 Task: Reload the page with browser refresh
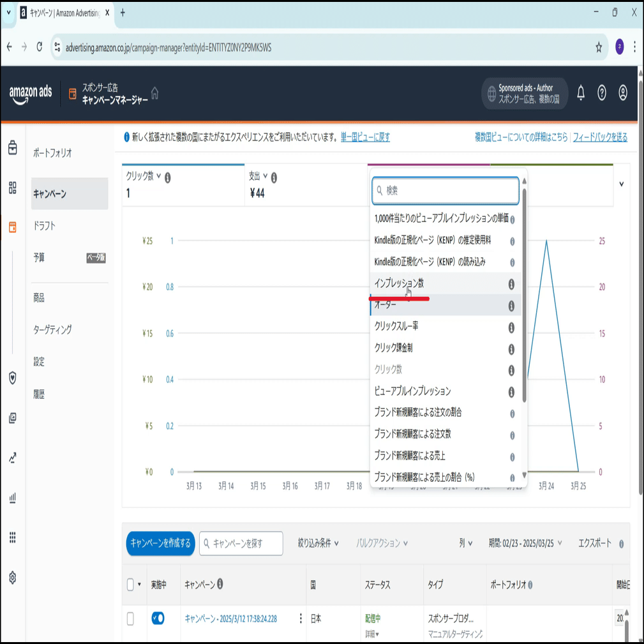[40, 47]
